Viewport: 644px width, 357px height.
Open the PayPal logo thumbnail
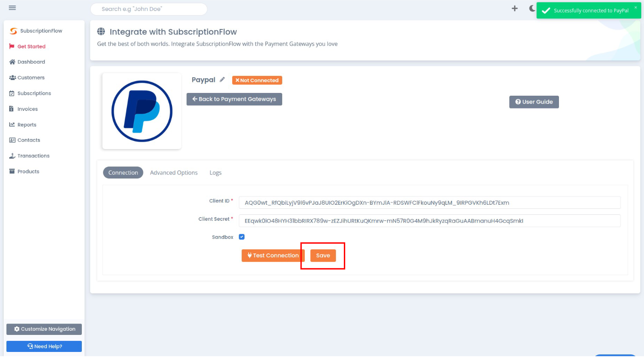click(x=142, y=111)
